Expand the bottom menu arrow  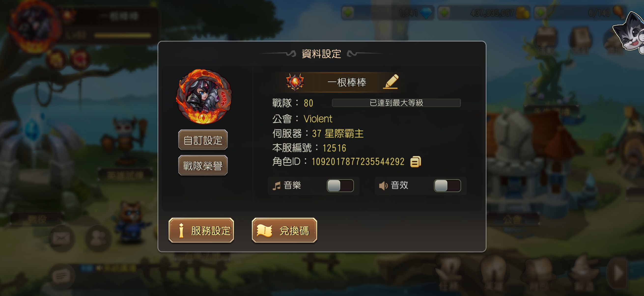tap(618, 273)
